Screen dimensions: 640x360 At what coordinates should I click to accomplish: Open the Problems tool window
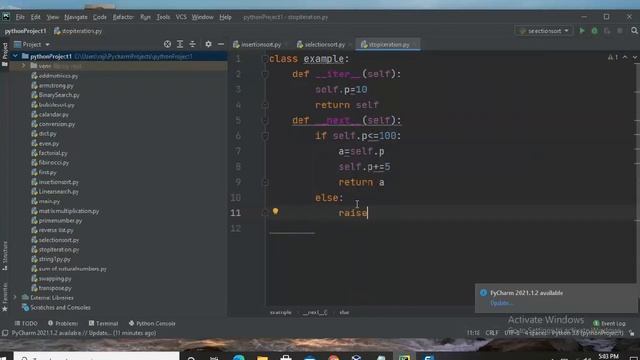63,323
